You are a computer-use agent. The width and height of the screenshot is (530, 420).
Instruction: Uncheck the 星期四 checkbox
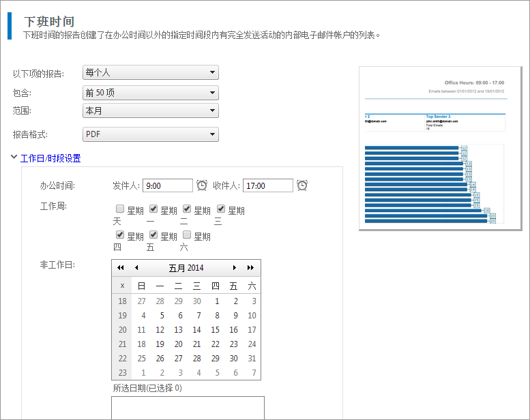[120, 235]
